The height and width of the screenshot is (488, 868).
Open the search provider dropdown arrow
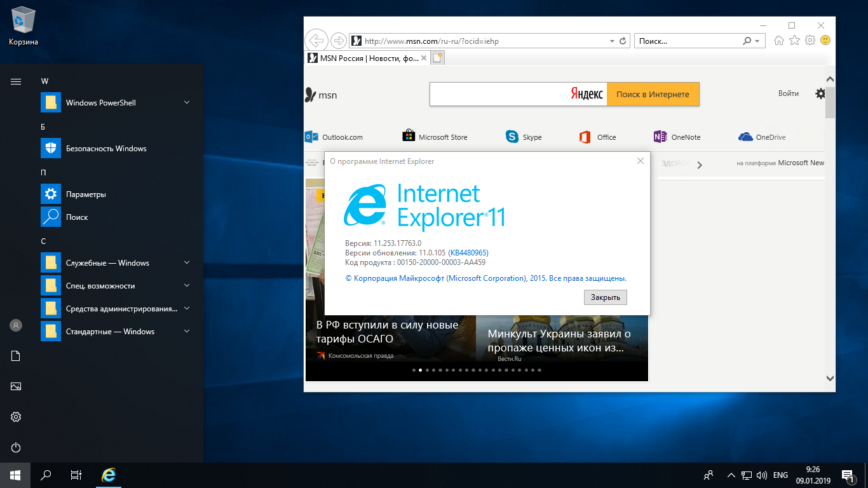[757, 41]
